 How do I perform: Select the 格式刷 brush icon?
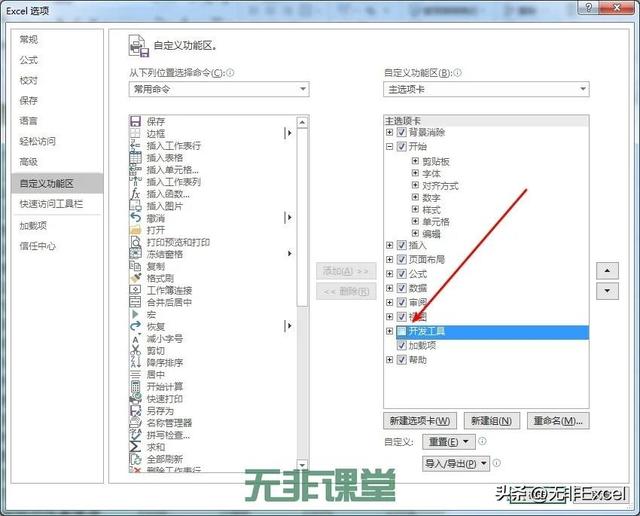click(x=135, y=278)
